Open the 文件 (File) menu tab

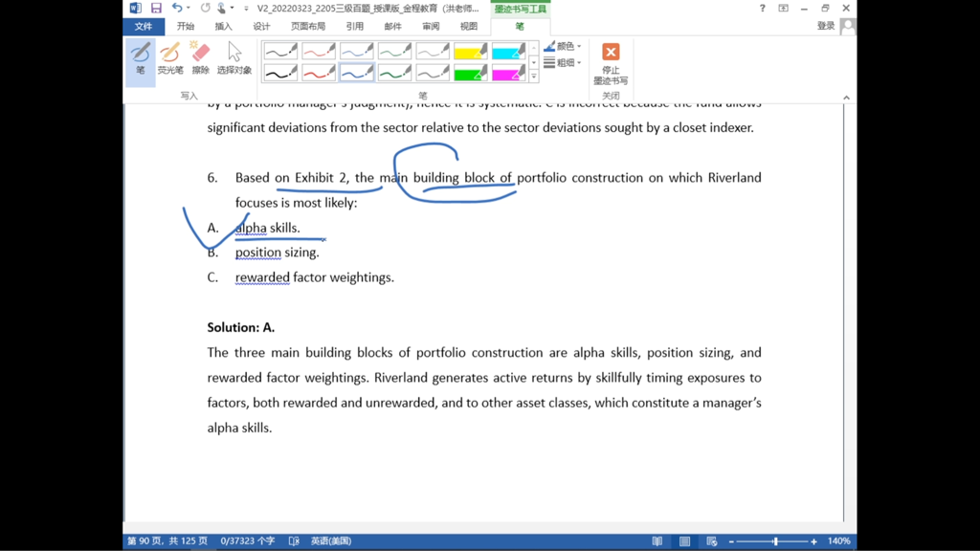tap(144, 27)
